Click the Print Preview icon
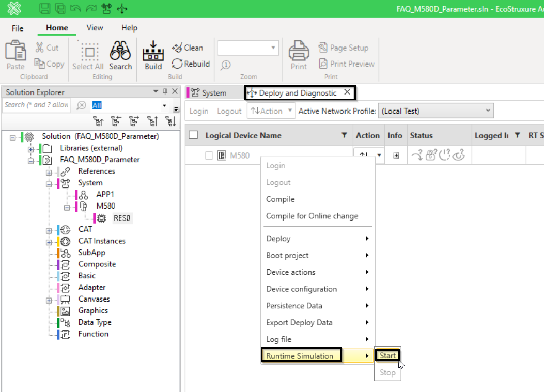 pyautogui.click(x=323, y=64)
